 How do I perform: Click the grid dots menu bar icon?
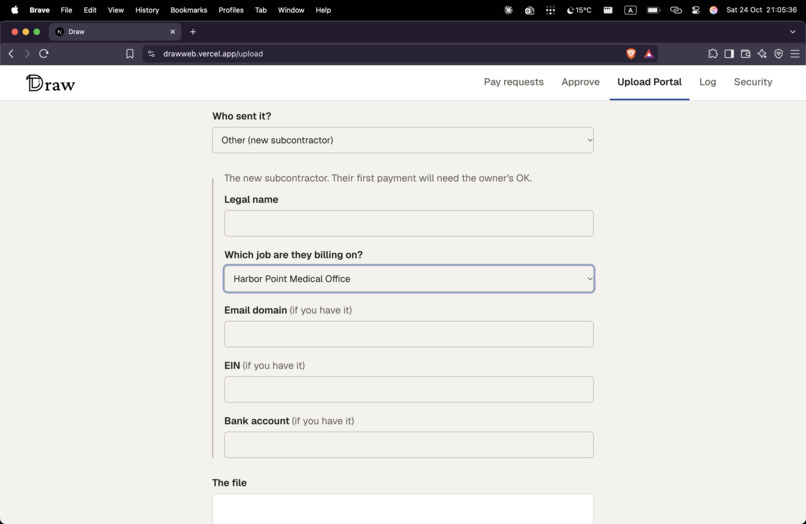[551, 10]
